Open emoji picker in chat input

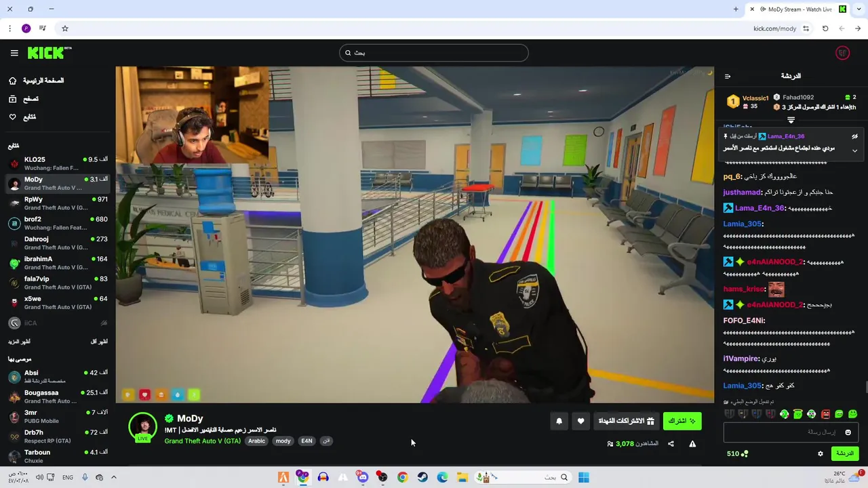click(848, 432)
